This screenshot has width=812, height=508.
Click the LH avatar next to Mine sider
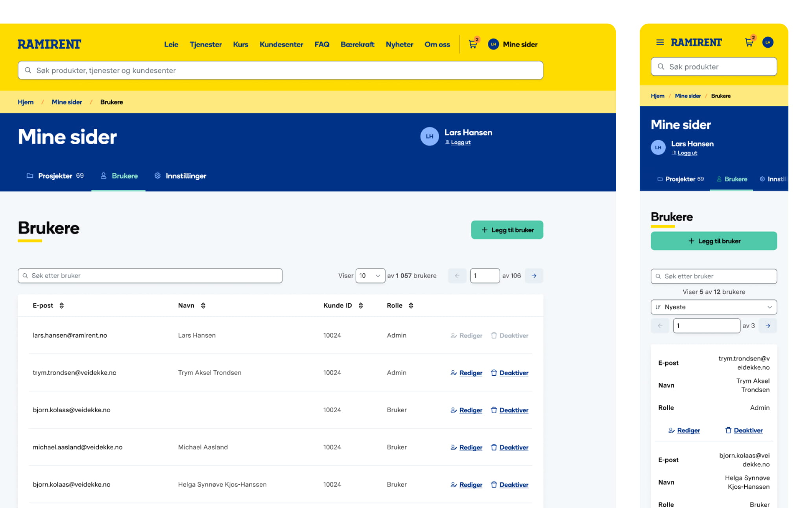point(493,44)
